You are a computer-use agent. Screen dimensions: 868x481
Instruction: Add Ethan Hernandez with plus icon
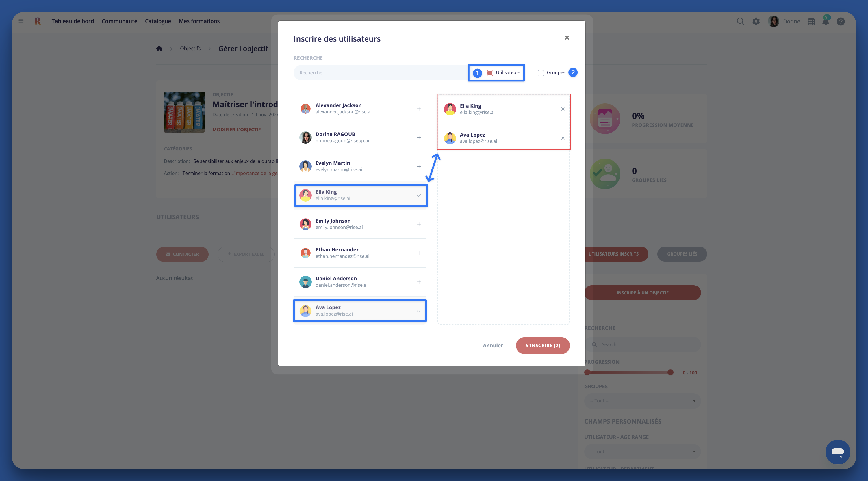pyautogui.click(x=419, y=253)
